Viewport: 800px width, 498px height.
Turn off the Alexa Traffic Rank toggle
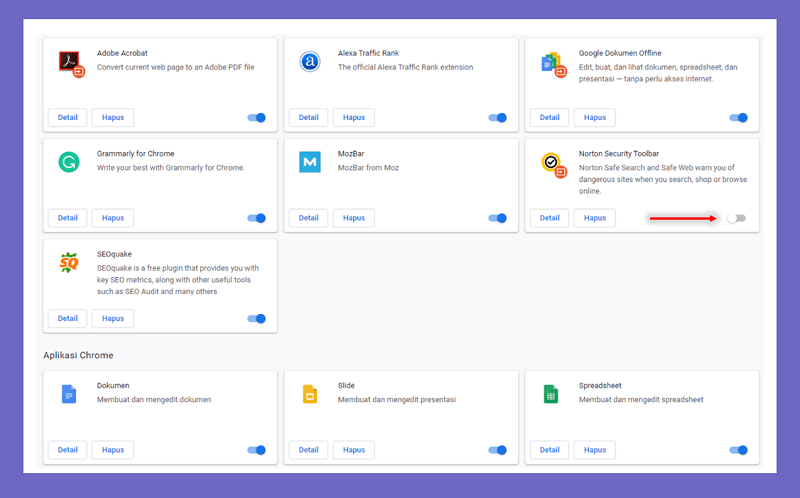coord(497,118)
